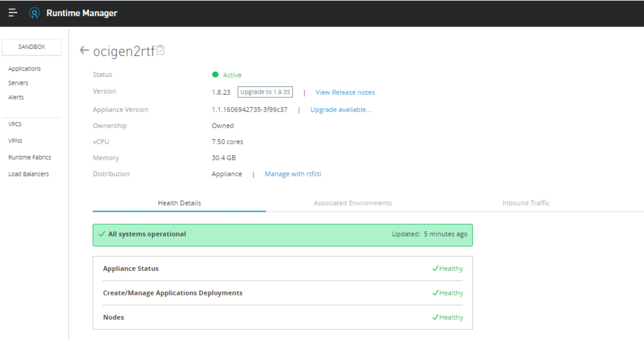Click Healthy text in the Nodes row

[x=451, y=317]
